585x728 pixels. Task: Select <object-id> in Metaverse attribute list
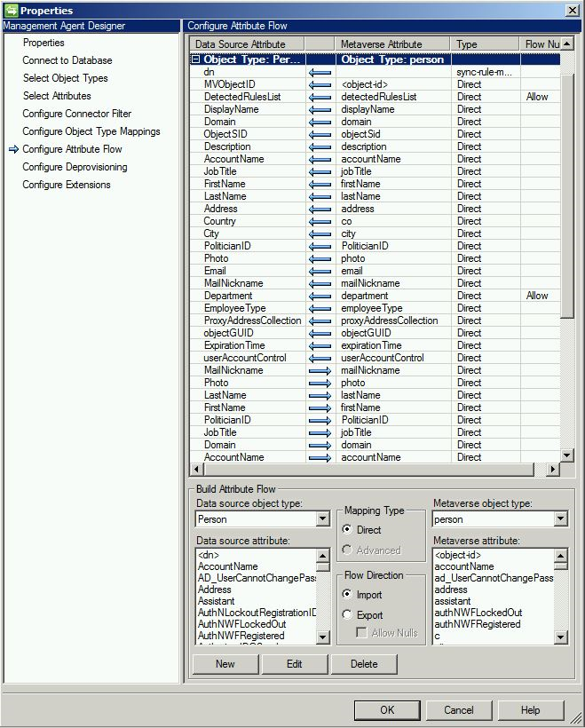458,555
